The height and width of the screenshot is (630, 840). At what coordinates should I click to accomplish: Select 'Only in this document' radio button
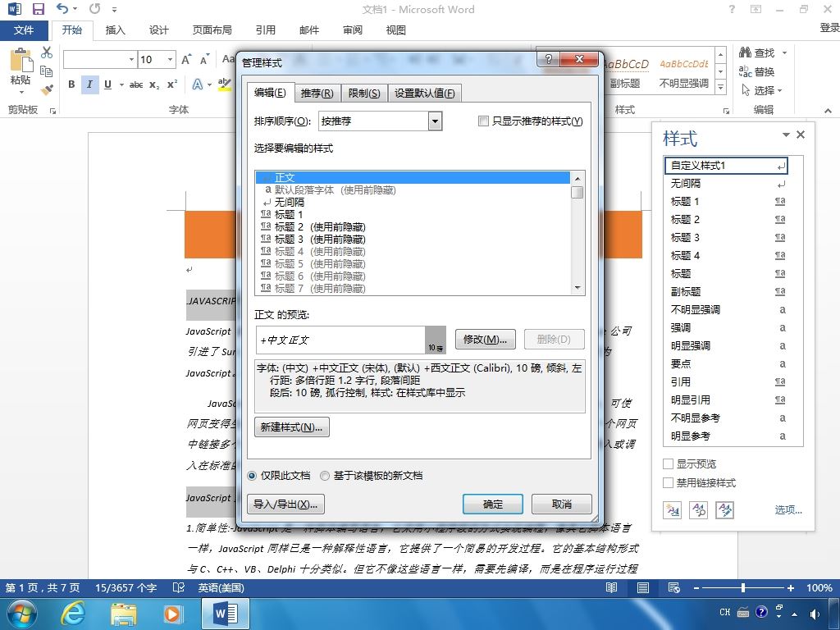[252, 476]
